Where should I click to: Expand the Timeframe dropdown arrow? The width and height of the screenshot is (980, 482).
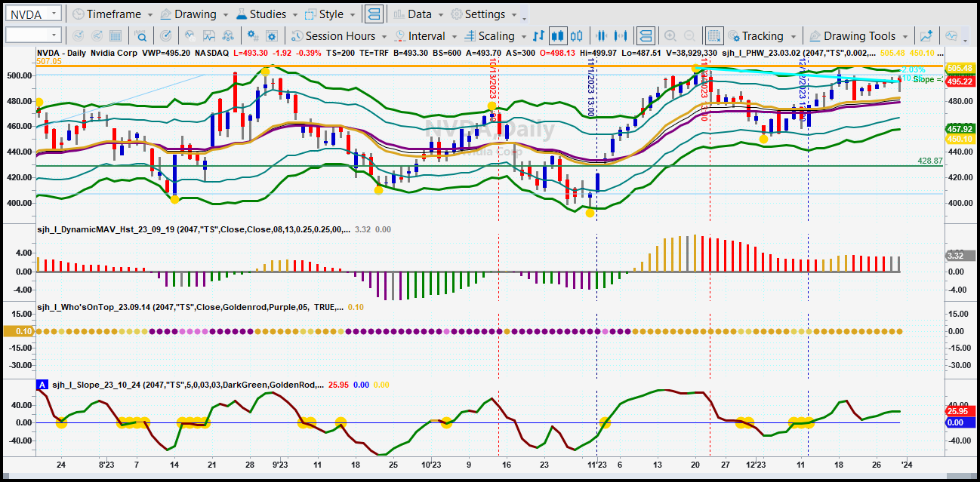149,15
